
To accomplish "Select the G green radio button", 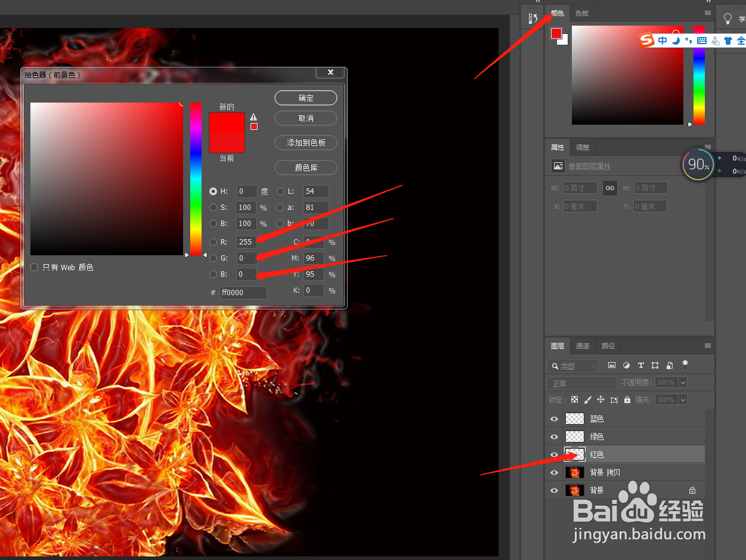I will click(213, 258).
